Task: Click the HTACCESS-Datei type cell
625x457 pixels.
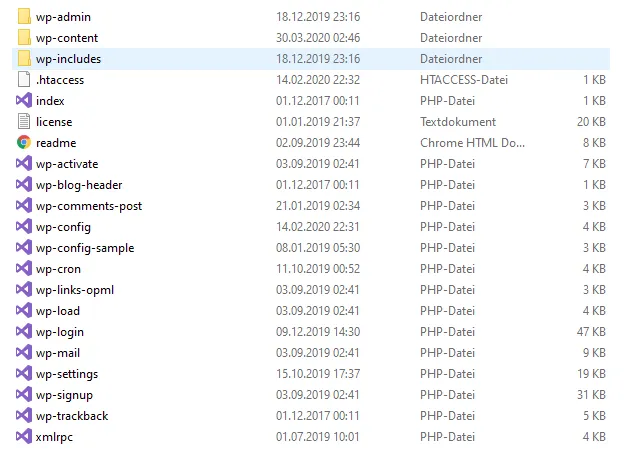Action: [x=464, y=80]
